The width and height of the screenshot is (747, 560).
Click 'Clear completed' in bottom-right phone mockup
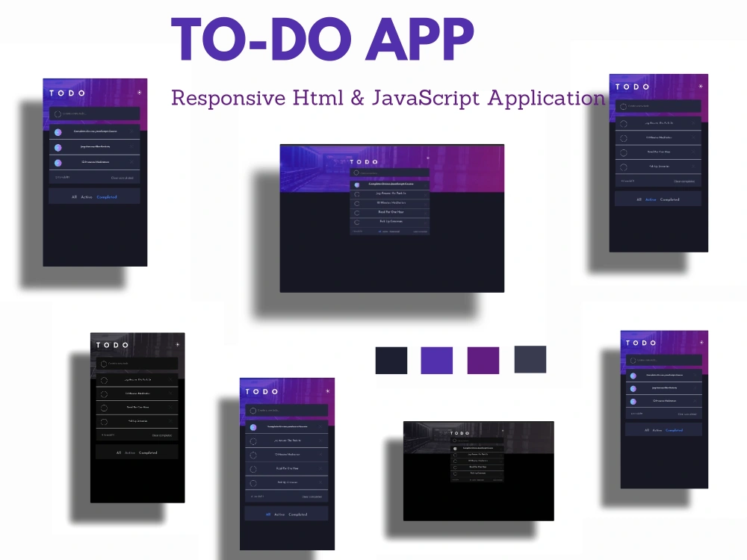click(x=687, y=414)
